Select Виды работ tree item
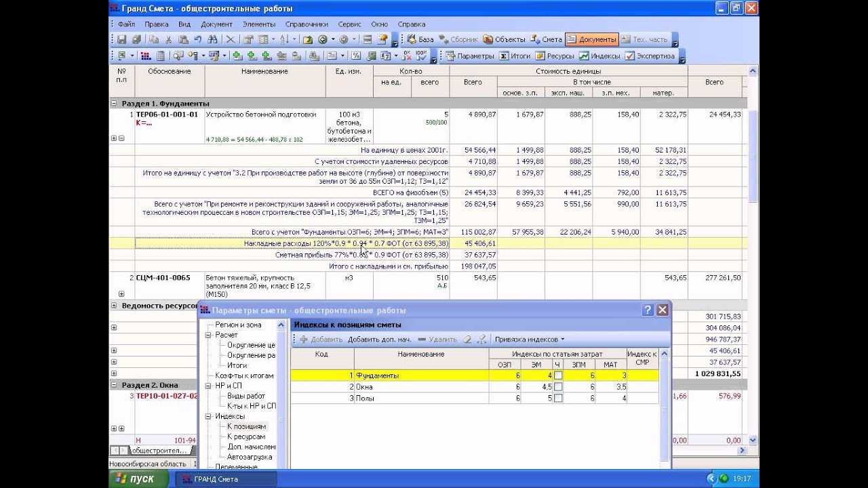 point(246,396)
